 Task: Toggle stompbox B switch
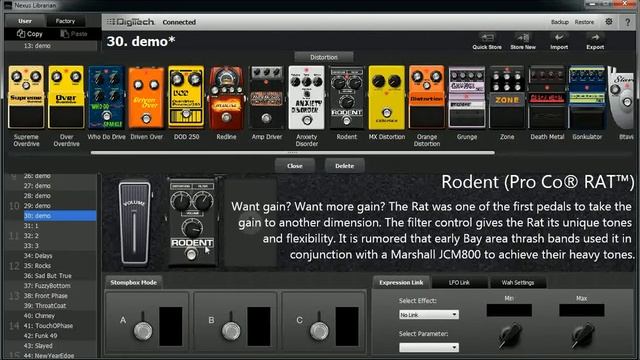click(x=231, y=330)
